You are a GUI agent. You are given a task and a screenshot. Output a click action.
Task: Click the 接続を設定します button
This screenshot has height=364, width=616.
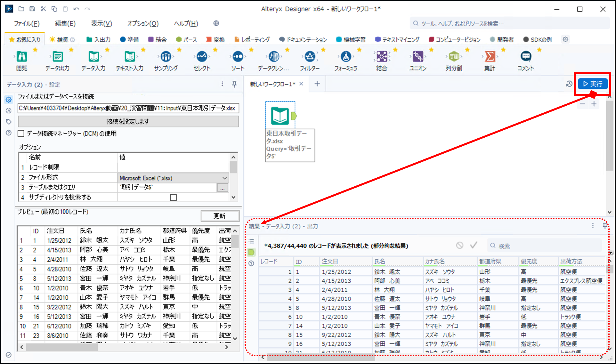(128, 122)
